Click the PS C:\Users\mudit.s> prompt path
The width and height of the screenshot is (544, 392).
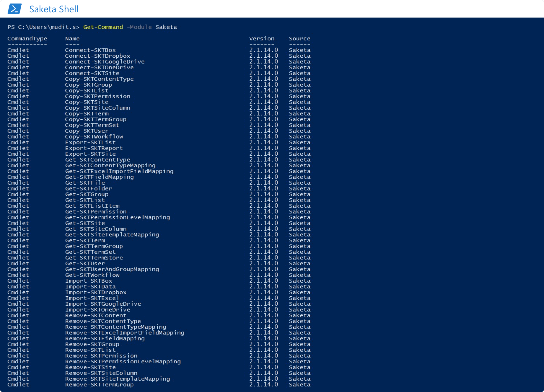[x=43, y=27]
